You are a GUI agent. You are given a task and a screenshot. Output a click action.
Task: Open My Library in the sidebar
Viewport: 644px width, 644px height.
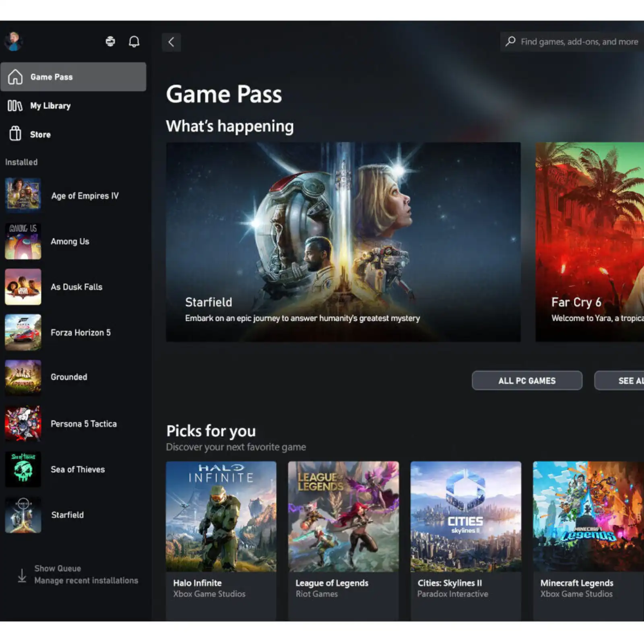pos(50,106)
